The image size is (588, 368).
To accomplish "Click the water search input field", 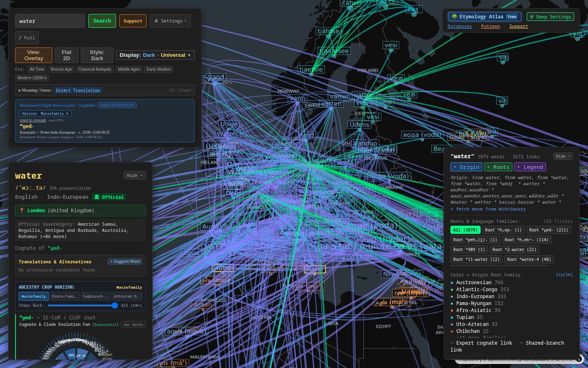I will pos(50,21).
